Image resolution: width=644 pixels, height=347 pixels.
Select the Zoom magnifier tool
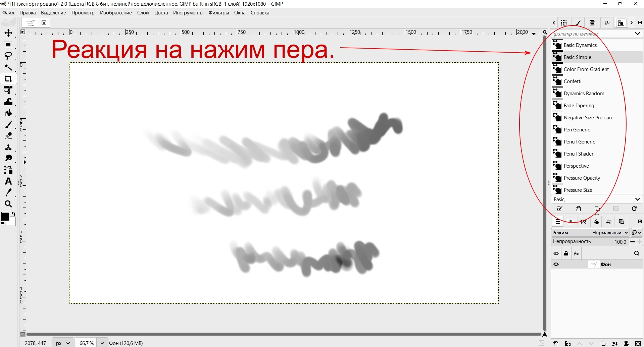pyautogui.click(x=8, y=204)
